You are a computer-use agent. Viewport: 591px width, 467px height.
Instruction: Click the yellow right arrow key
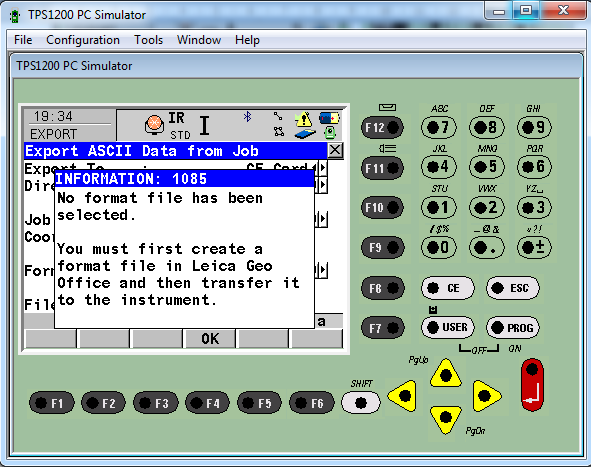coord(487,395)
